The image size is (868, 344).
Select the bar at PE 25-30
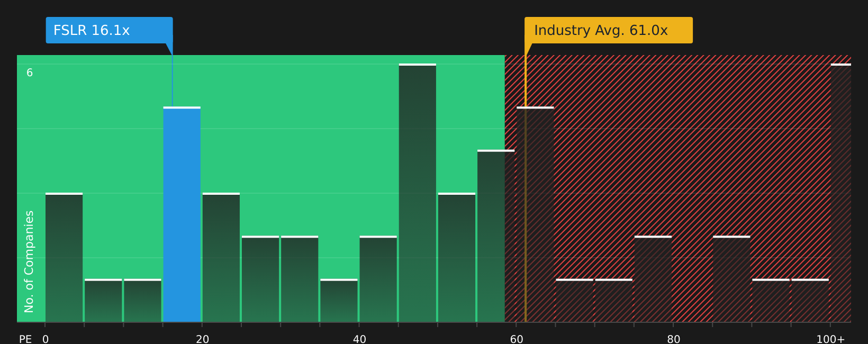pos(260,279)
